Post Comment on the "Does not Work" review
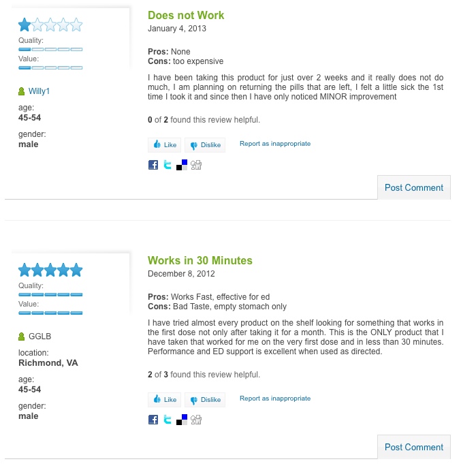Screen dimensions: 476x468 coord(414,187)
